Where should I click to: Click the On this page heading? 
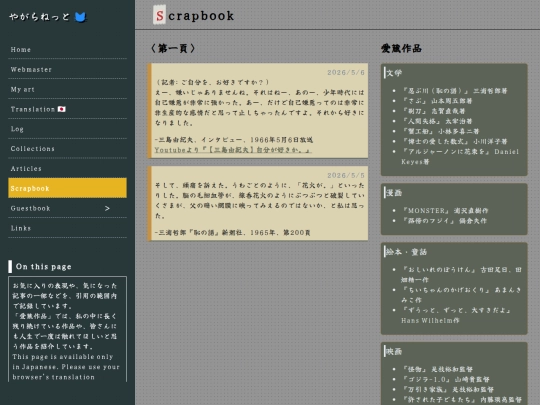click(44, 267)
